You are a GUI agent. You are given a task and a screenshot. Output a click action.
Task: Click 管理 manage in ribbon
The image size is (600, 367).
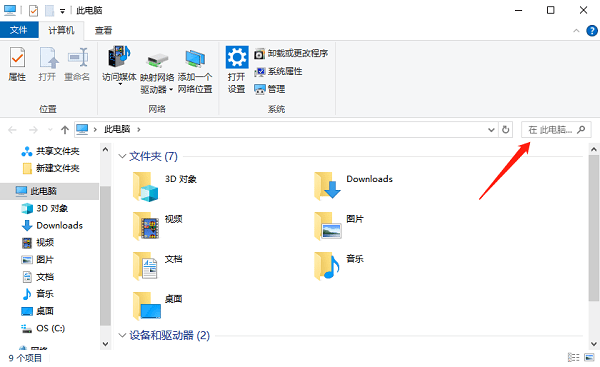click(x=270, y=90)
